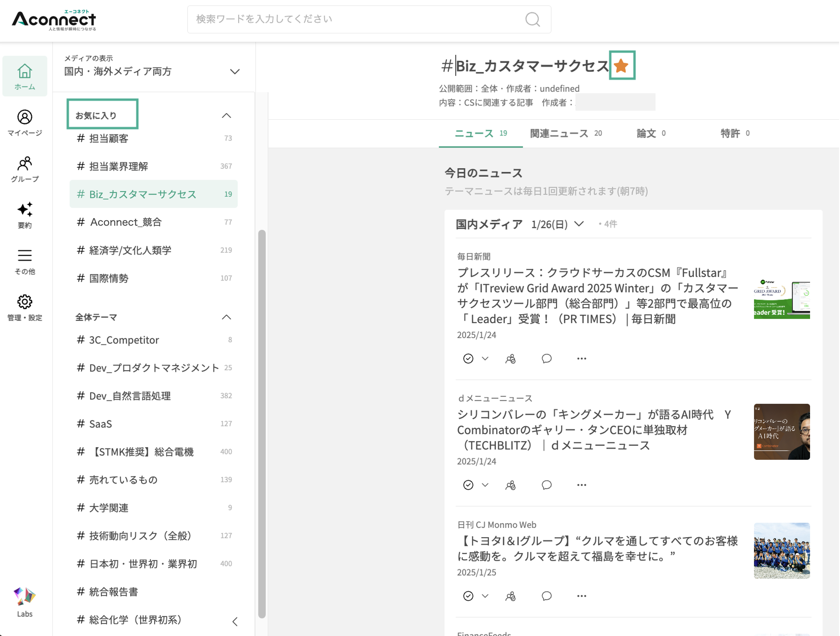The image size is (840, 636).
Task: Open the Settings (管理・設定) gear icon
Action: pyautogui.click(x=25, y=308)
